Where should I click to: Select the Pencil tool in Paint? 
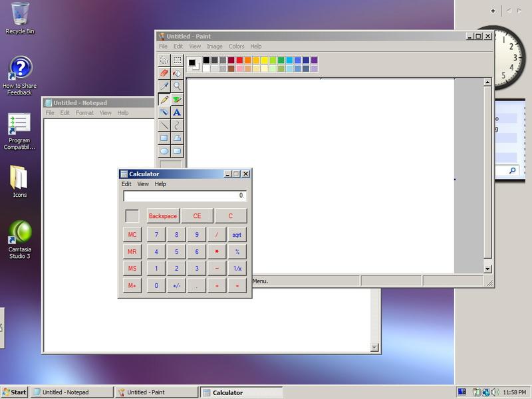[x=164, y=99]
